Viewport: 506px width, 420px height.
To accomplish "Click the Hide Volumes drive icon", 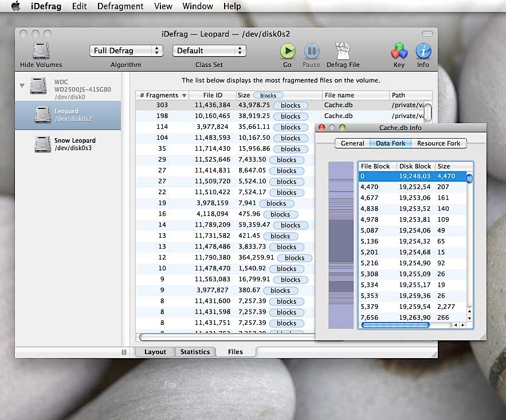I will (41, 51).
